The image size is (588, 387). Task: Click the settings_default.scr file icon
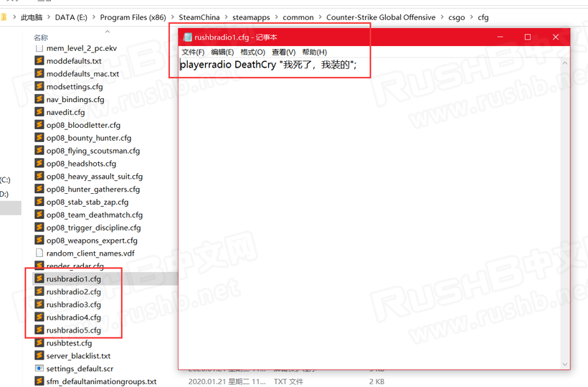coord(39,369)
